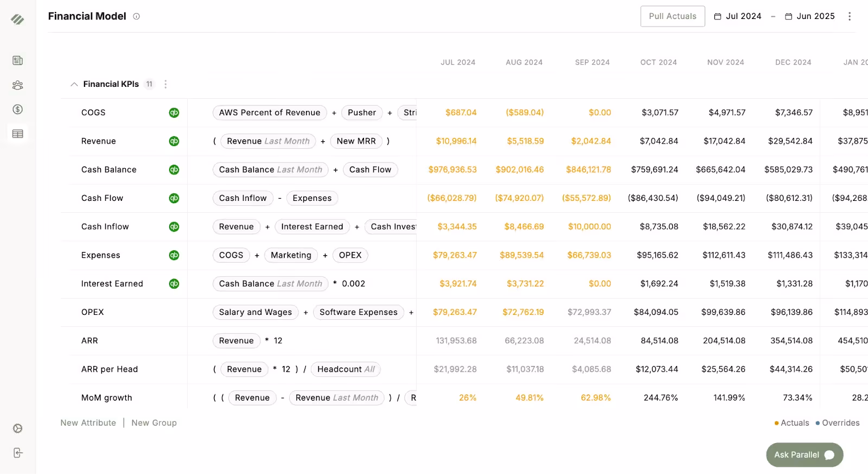Open the page kebab menu top right

[850, 16]
